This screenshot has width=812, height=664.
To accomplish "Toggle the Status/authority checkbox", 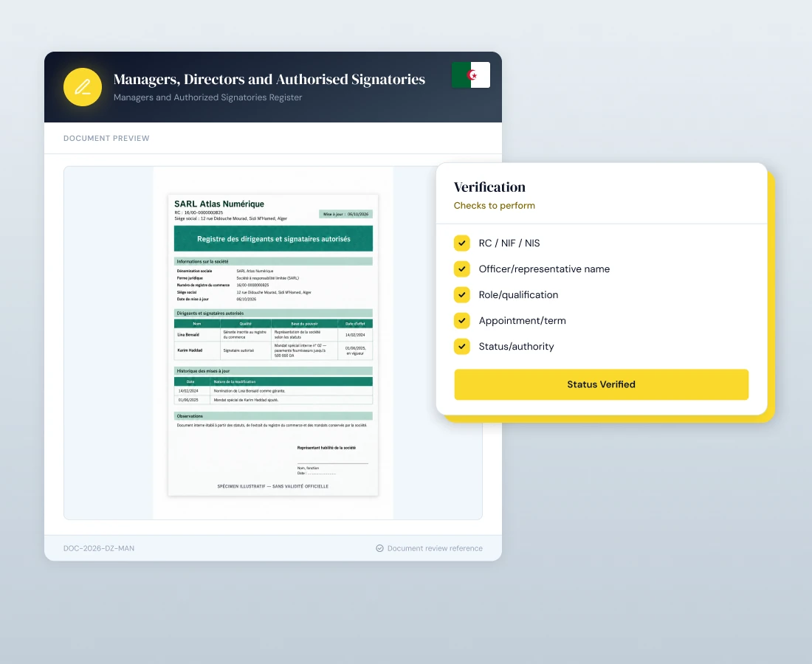I will pos(462,347).
